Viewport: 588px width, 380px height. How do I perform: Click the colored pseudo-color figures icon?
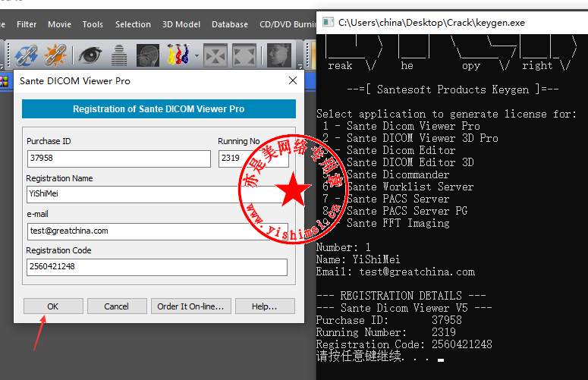coord(178,55)
